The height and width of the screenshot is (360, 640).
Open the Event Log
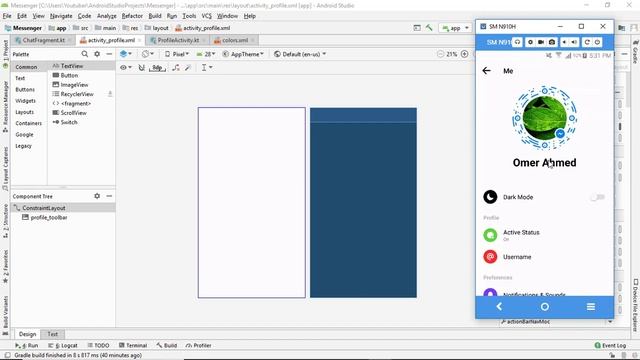[x=610, y=345]
